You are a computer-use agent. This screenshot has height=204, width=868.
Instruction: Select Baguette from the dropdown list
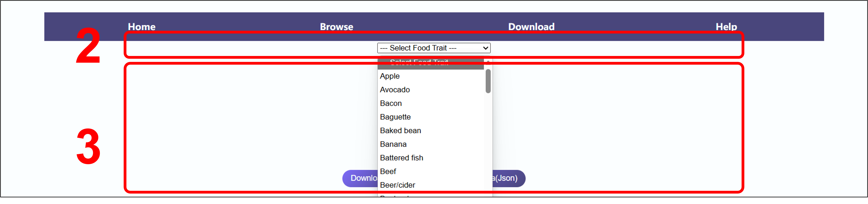click(395, 117)
